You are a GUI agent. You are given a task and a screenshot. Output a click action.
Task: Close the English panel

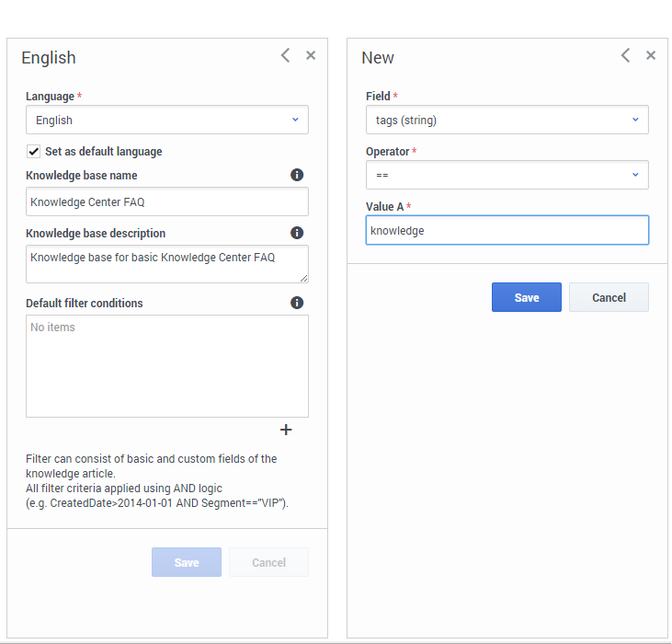coord(311,56)
